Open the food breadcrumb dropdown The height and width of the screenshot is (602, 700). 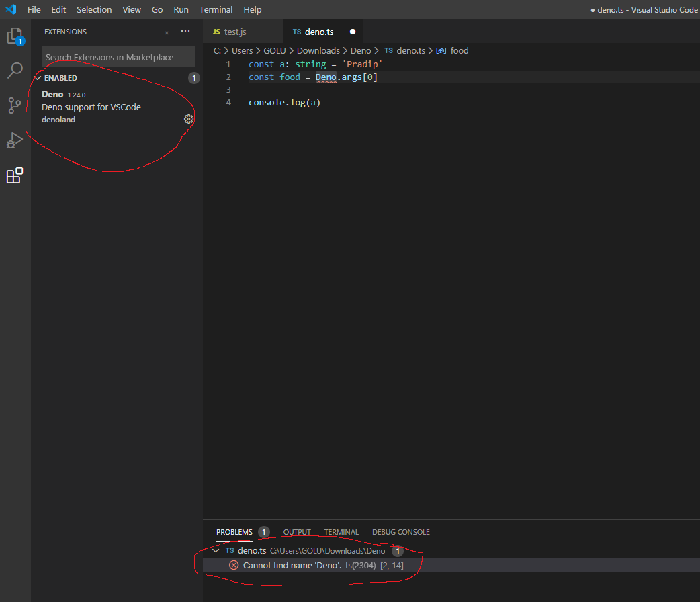[460, 50]
